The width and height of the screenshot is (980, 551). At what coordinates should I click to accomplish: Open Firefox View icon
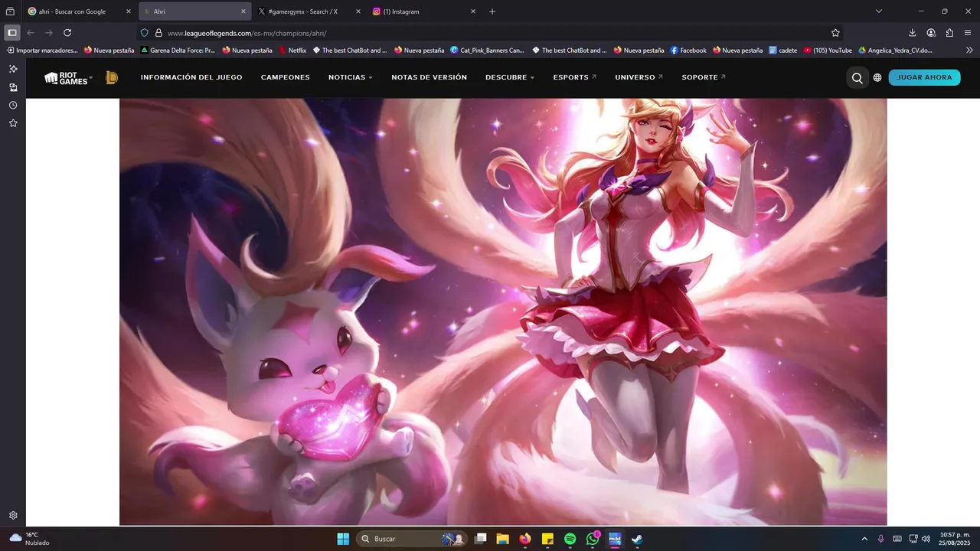pyautogui.click(x=11, y=11)
